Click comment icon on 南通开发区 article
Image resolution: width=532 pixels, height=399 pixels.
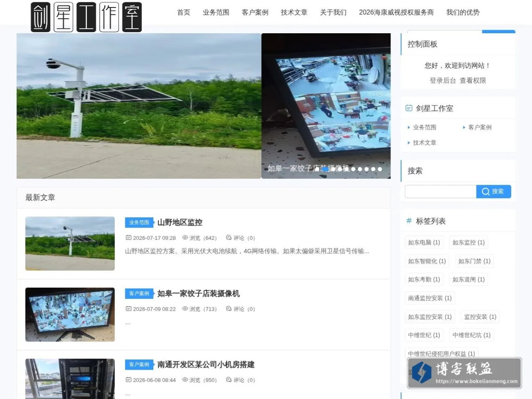pyautogui.click(x=229, y=380)
